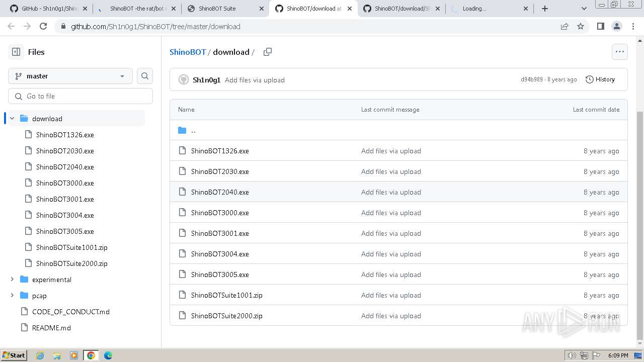Copy the path with the copy icon
This screenshot has width=644, height=362.
(x=268, y=52)
